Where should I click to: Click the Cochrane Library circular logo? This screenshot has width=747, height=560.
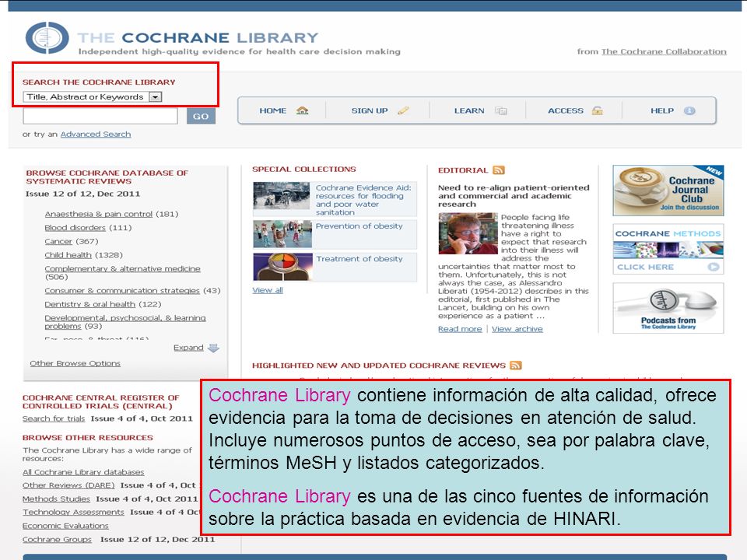(47, 37)
